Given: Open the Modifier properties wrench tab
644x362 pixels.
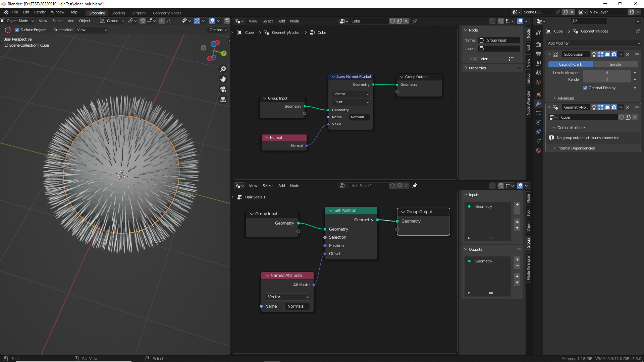Looking at the screenshot, I should [x=538, y=104].
